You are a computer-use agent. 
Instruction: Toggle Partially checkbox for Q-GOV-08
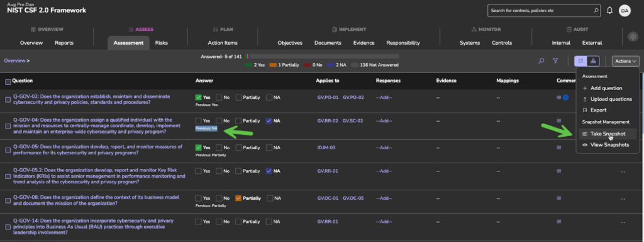pyautogui.click(x=238, y=199)
